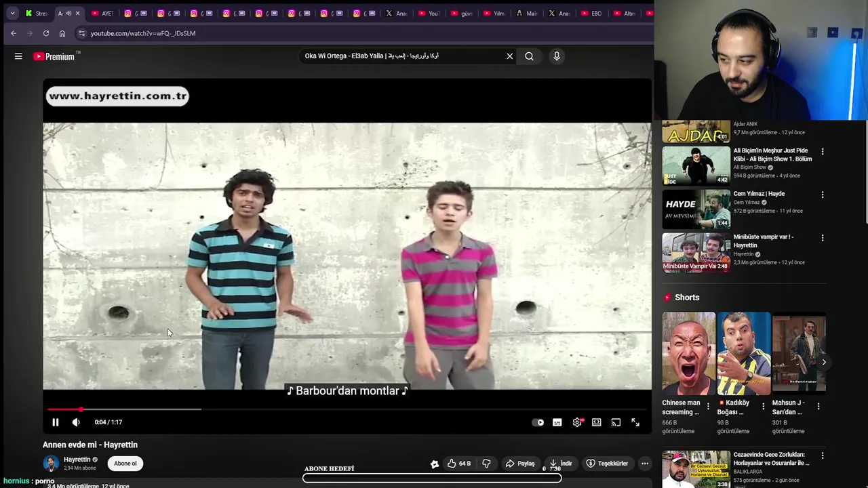This screenshot has height=488, width=868.
Task: Open Cem Yılmaz Hayde thumbnail
Action: point(696,209)
